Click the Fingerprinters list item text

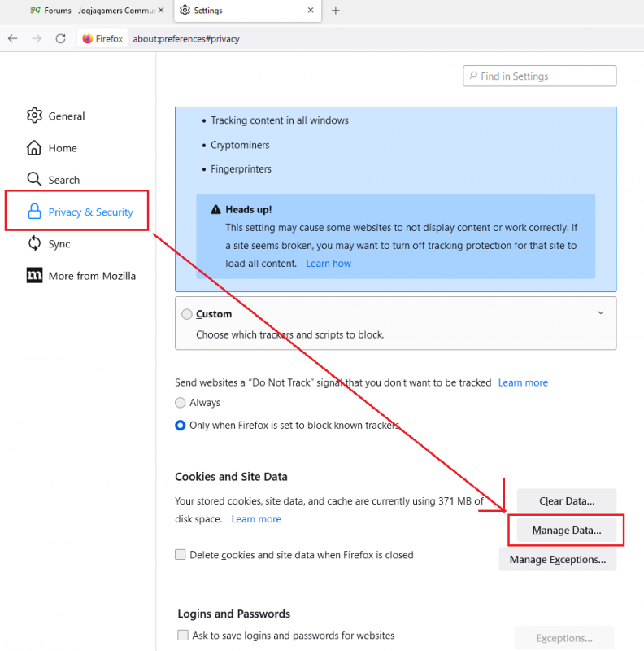[x=241, y=169]
